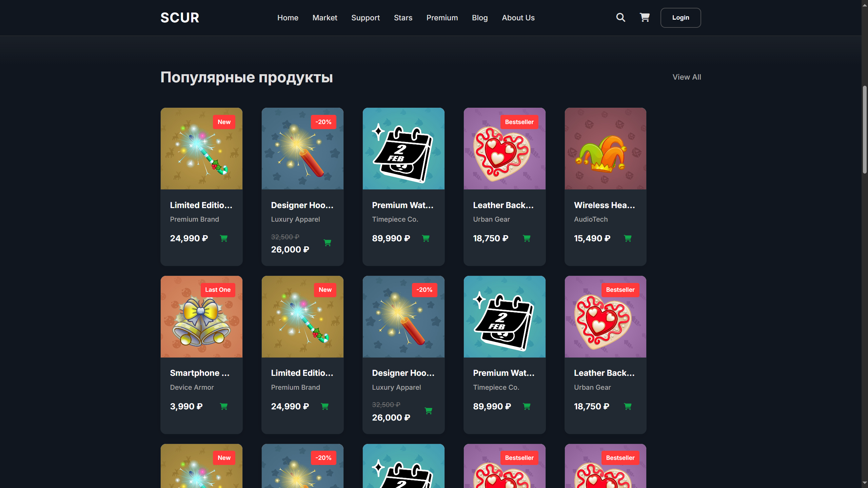Image resolution: width=868 pixels, height=488 pixels.
Task: Open second-row 2 FEB calendar image
Action: pos(505,317)
